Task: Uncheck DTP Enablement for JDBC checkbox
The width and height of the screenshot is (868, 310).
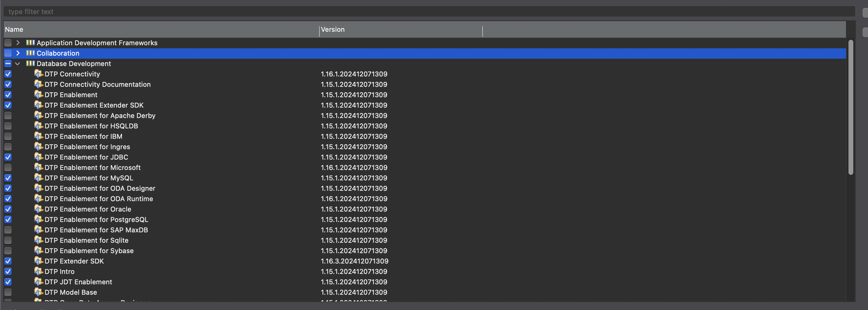Action: click(x=8, y=157)
